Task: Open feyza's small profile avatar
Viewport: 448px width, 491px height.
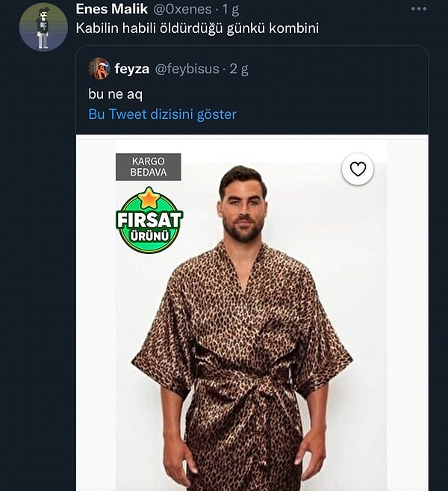Action: click(x=99, y=69)
